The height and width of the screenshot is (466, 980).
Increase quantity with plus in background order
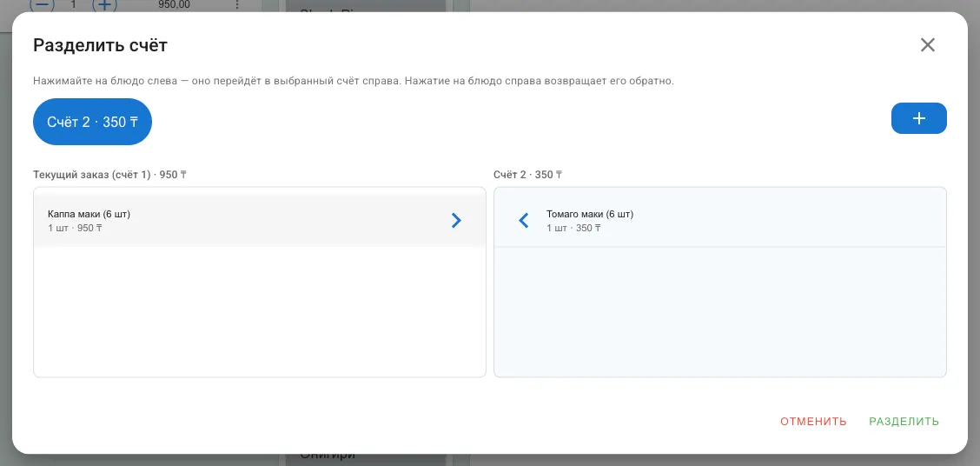[x=104, y=5]
